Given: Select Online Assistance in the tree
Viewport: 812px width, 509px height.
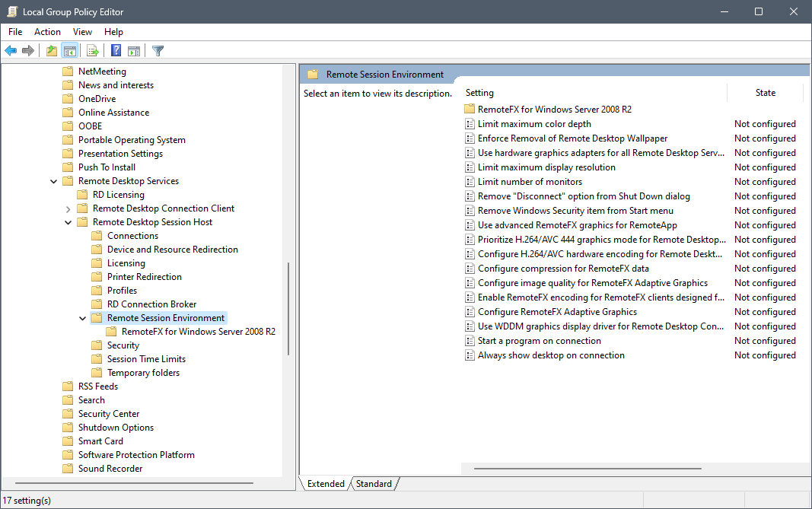Looking at the screenshot, I should pyautogui.click(x=113, y=113).
